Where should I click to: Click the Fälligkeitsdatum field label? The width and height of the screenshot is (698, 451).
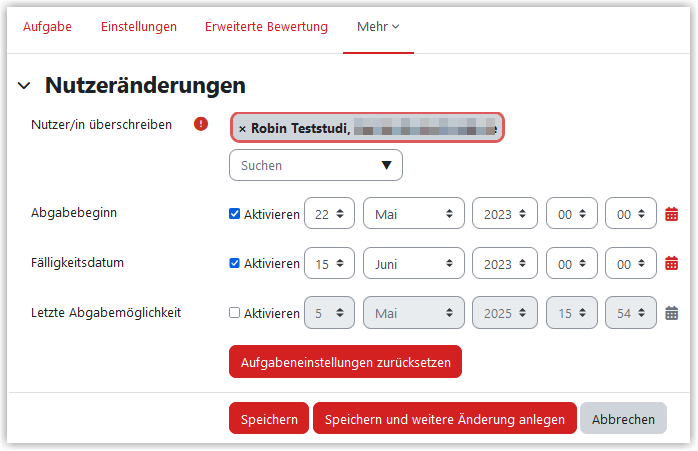tap(77, 263)
